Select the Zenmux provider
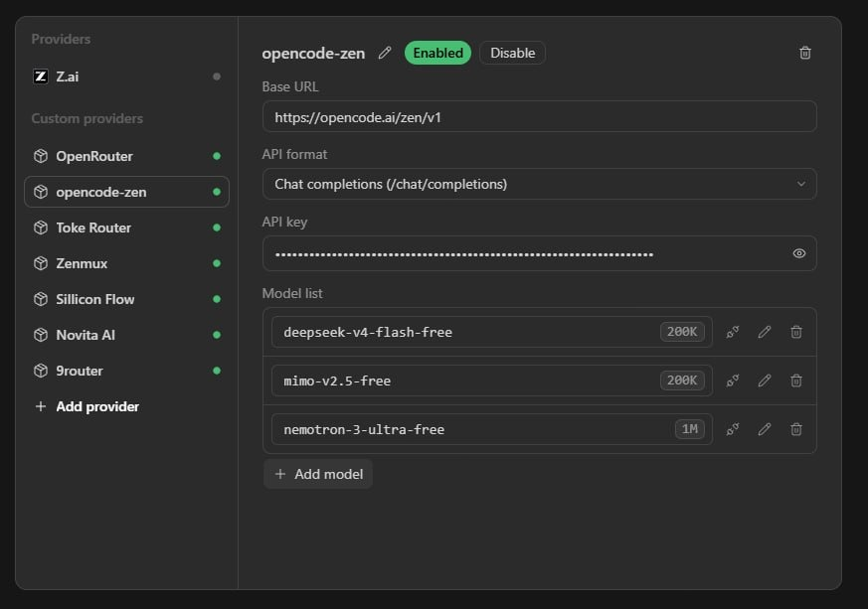This screenshot has height=609, width=868. pos(126,263)
